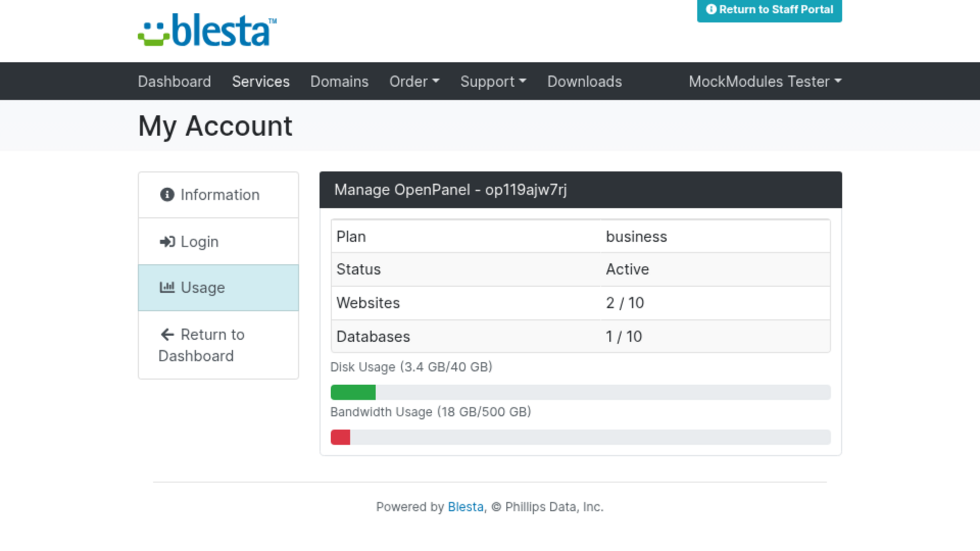This screenshot has height=551, width=980.
Task: Click the 'Active' status value
Action: point(627,269)
